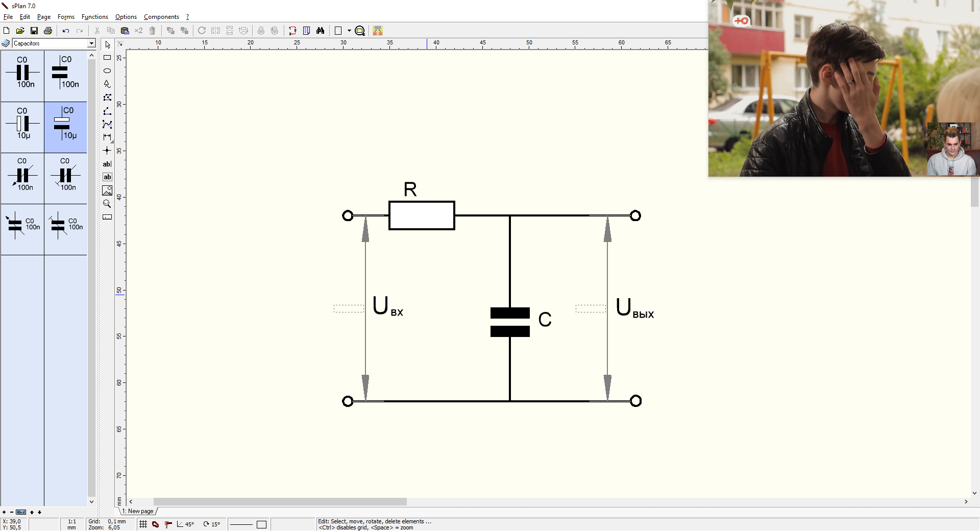Click the fill style rectangle in status bar
Viewport: 980px width, 531px height.
262,524
